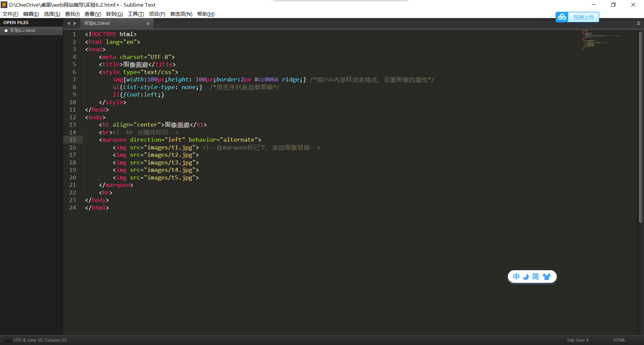Image resolution: width=644 pixels, height=345 pixels.
Task: Toggle 简 simplified Chinese mode
Action: click(x=535, y=277)
